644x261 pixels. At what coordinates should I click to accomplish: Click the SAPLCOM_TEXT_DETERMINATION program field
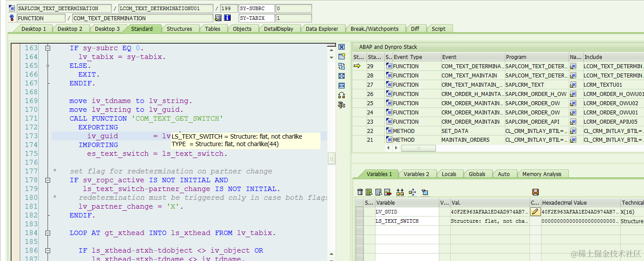(64, 8)
